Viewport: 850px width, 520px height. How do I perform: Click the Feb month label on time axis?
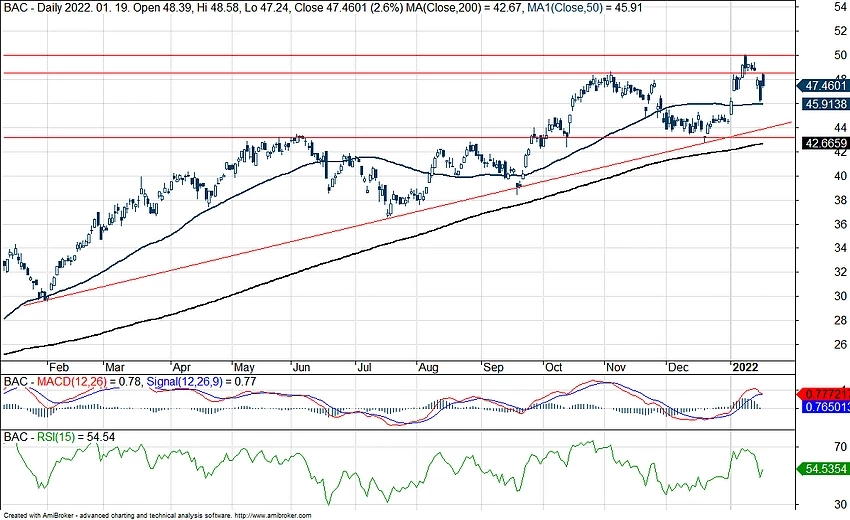tap(59, 368)
